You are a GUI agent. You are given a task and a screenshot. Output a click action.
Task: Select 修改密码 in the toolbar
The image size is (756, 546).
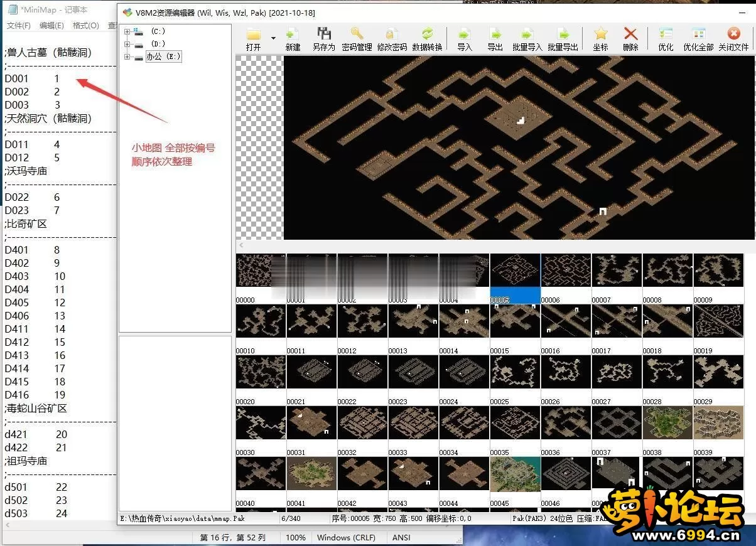point(392,39)
